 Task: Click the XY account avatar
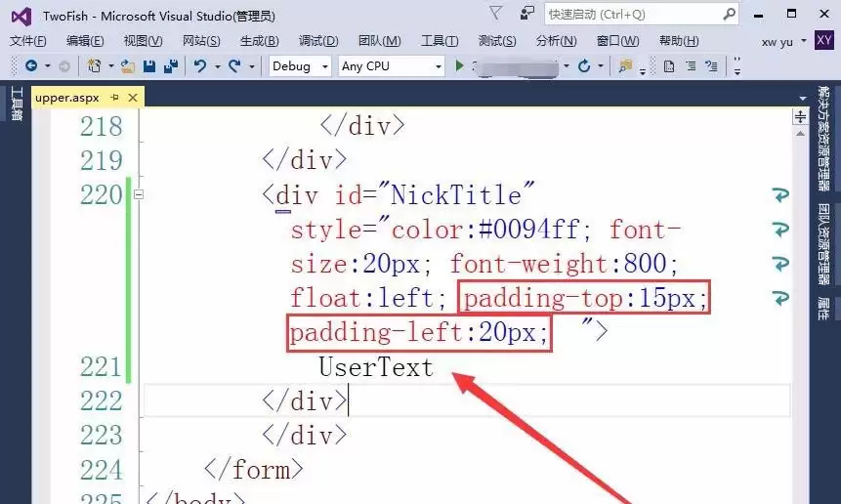(x=823, y=40)
